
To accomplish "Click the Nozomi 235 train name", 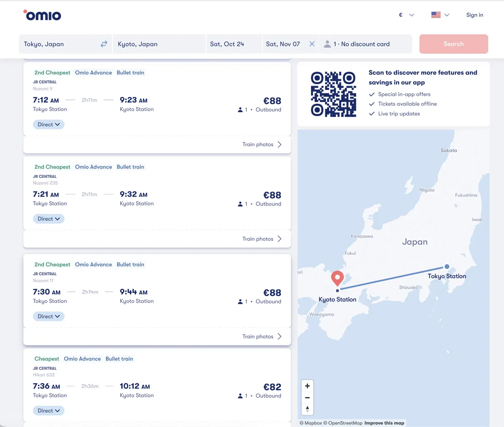I will point(45,183).
